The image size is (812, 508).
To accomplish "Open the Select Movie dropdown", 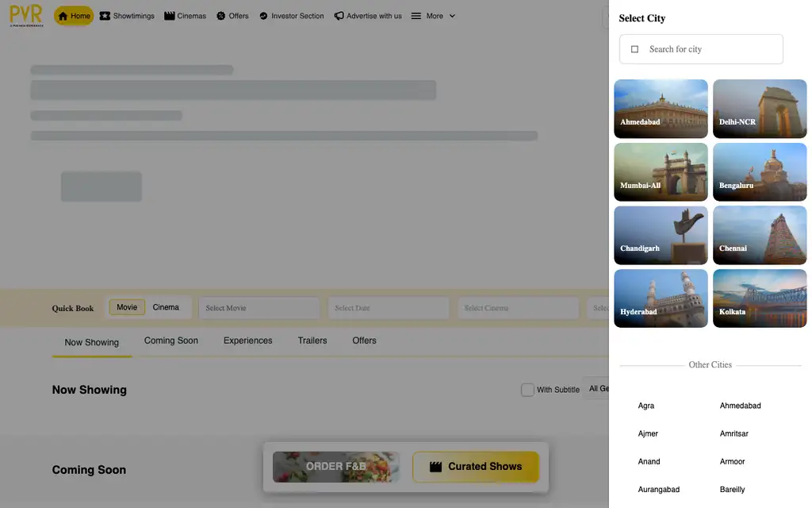I will coord(259,308).
